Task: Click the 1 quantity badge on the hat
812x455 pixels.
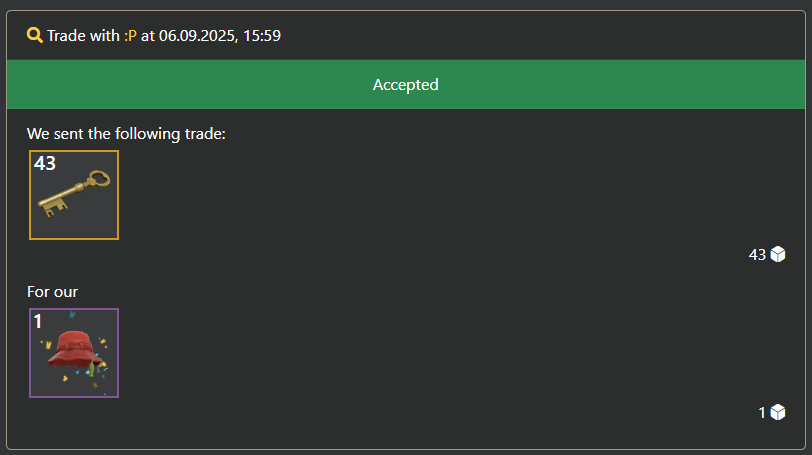Action: (38, 321)
